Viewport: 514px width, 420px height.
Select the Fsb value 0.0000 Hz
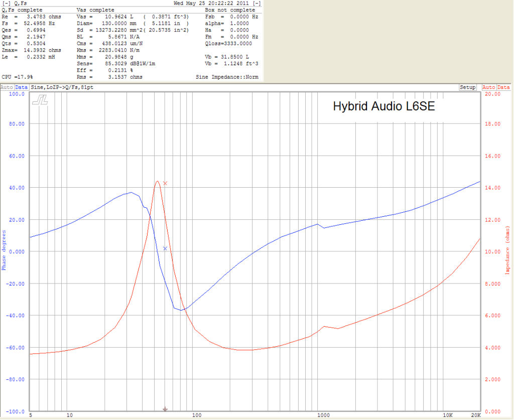[x=244, y=17]
